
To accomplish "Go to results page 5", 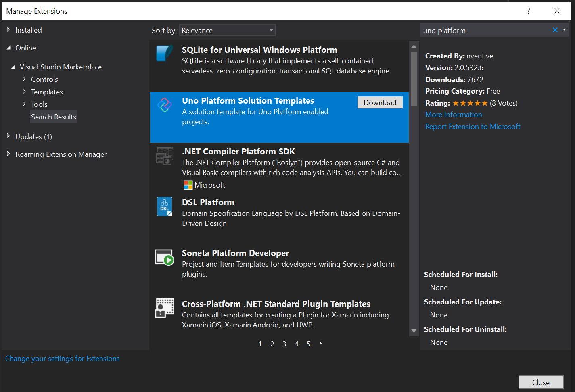I will click(309, 344).
